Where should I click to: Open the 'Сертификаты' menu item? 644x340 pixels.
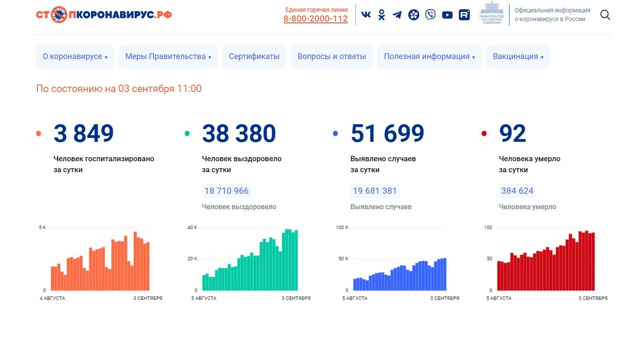coord(254,57)
